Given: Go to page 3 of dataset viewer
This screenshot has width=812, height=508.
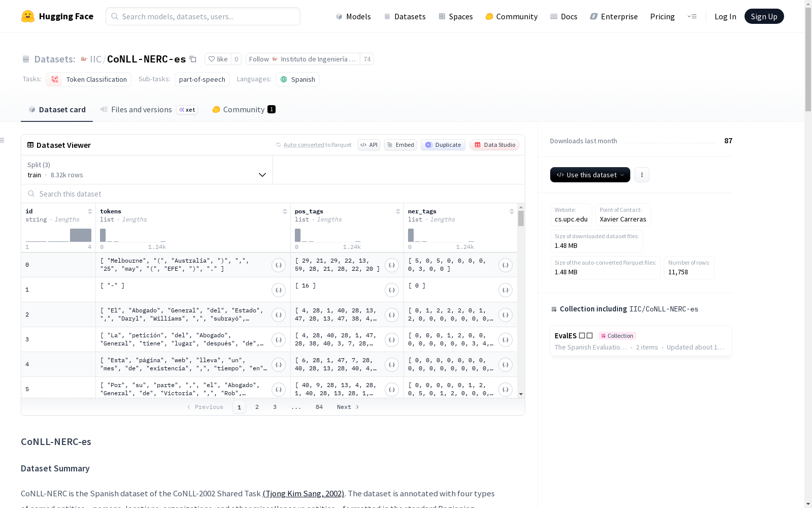Looking at the screenshot, I should (x=275, y=407).
